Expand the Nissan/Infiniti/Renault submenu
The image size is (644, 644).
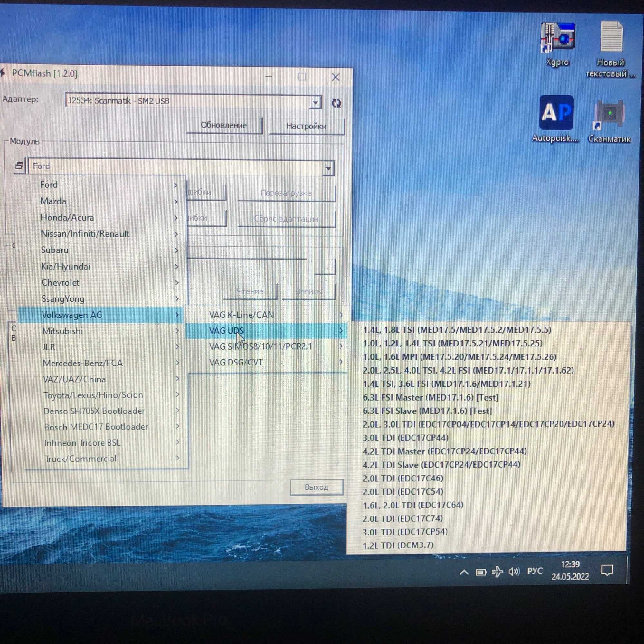pos(100,234)
